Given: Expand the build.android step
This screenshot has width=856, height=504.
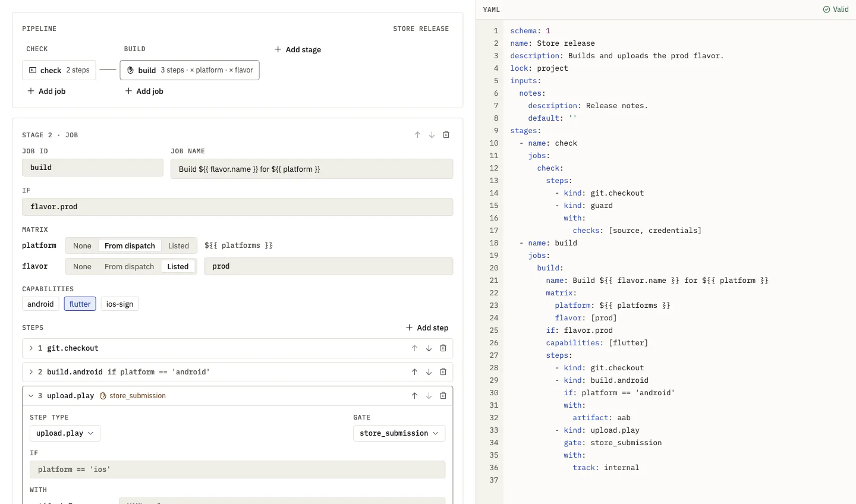Looking at the screenshot, I should coord(31,372).
